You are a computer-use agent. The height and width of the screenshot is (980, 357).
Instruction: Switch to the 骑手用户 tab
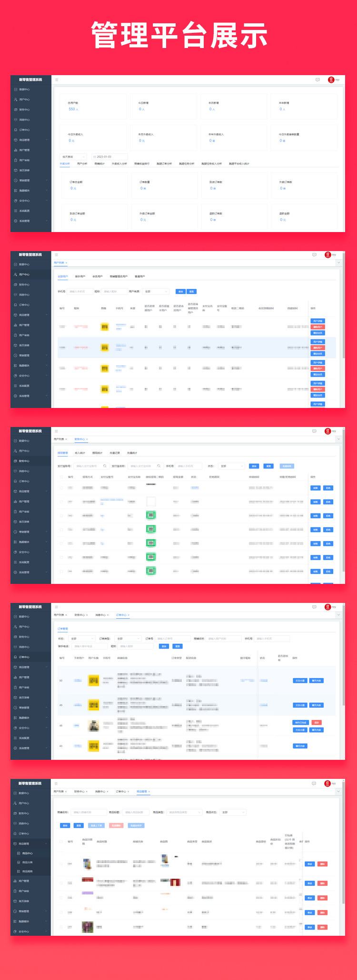(80, 276)
